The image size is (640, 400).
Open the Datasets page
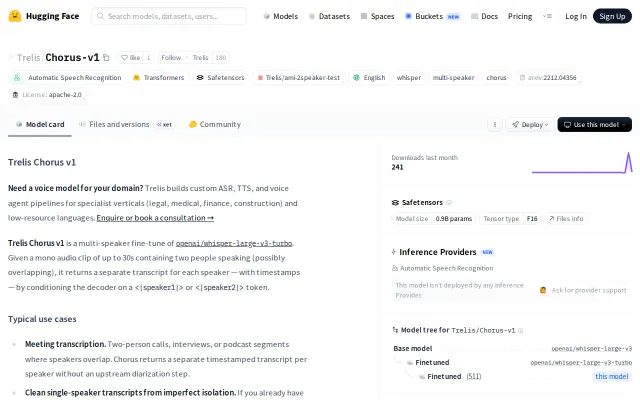(329, 16)
